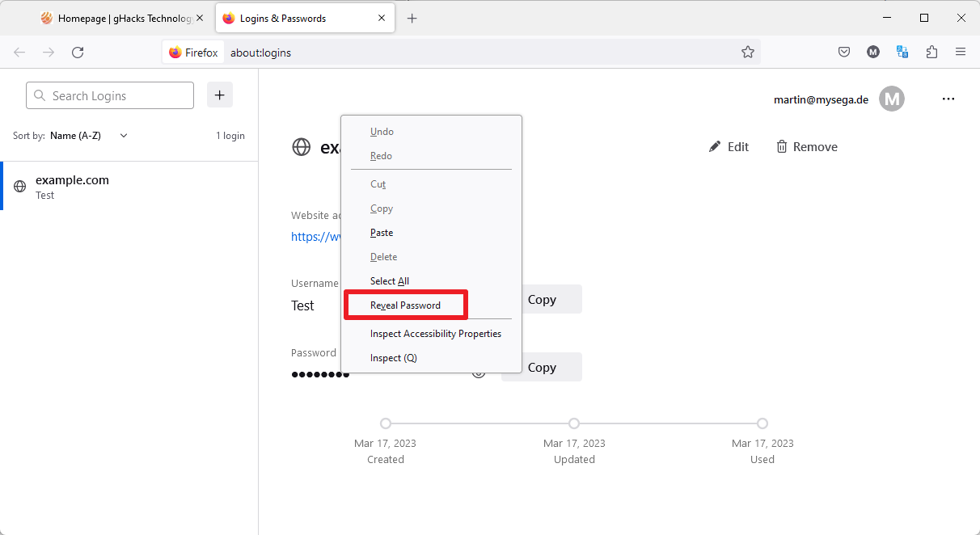
Task: Switch to the Homepage gHacks tab
Action: pyautogui.click(x=120, y=17)
